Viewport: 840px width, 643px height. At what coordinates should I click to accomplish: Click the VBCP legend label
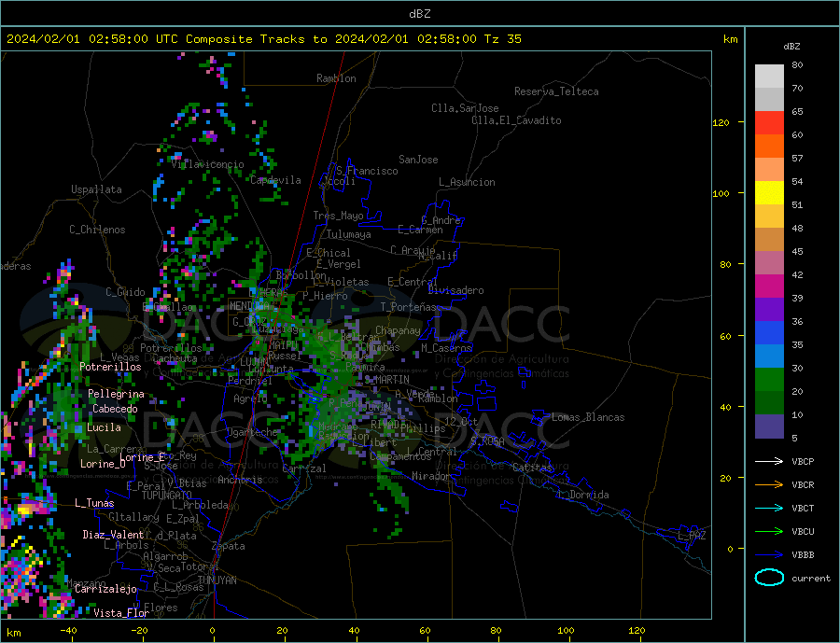pyautogui.click(x=803, y=461)
